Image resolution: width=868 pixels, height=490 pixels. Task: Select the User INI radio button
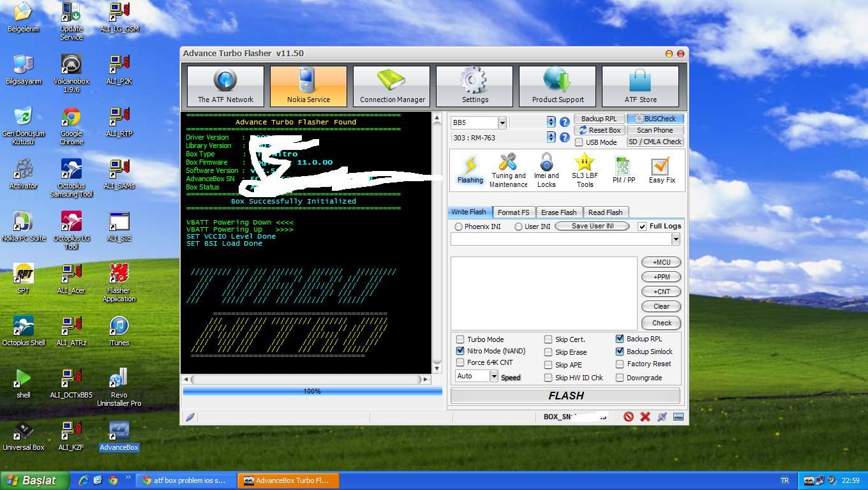[518, 226]
